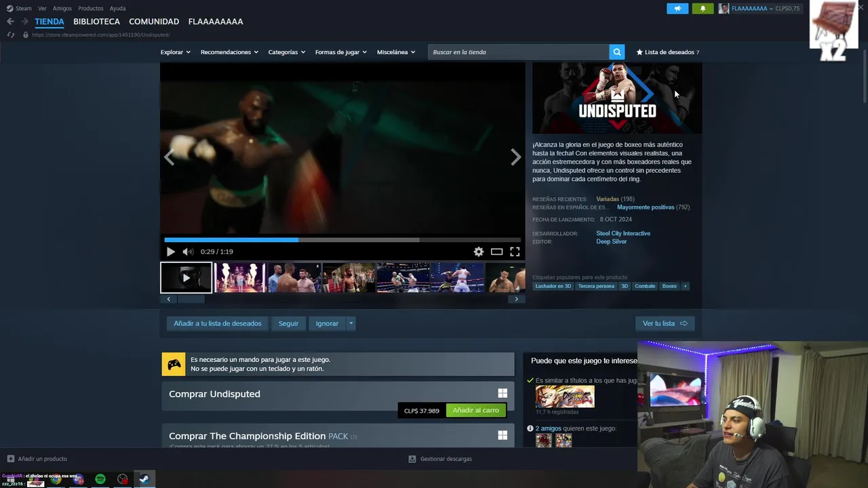Open the Ver menu
Image resolution: width=868 pixels, height=488 pixels.
coord(42,8)
